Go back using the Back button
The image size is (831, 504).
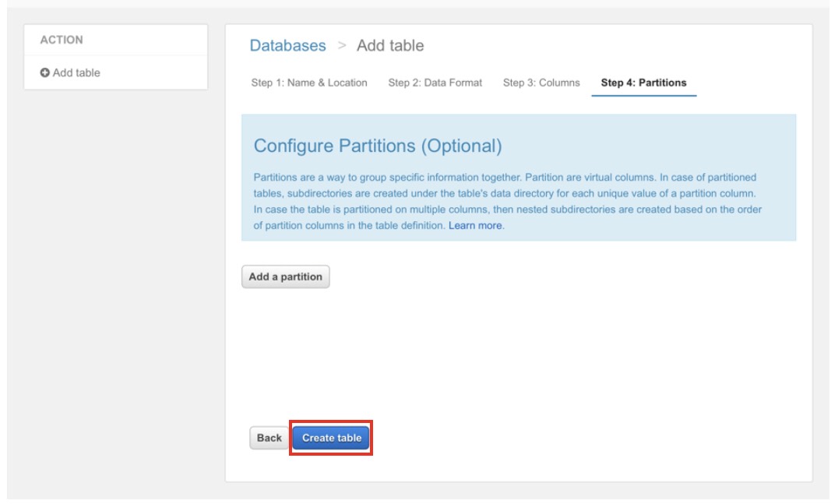click(269, 438)
